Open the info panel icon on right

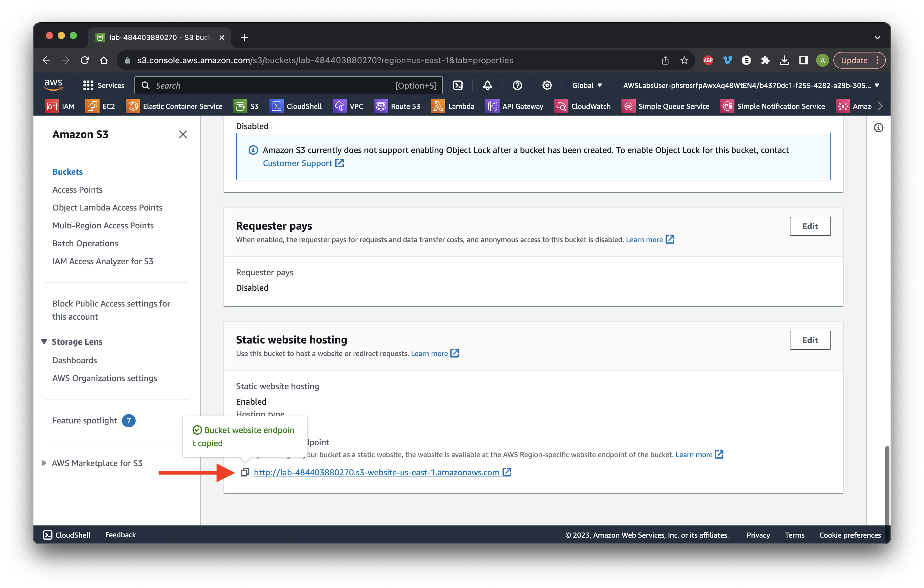(878, 128)
